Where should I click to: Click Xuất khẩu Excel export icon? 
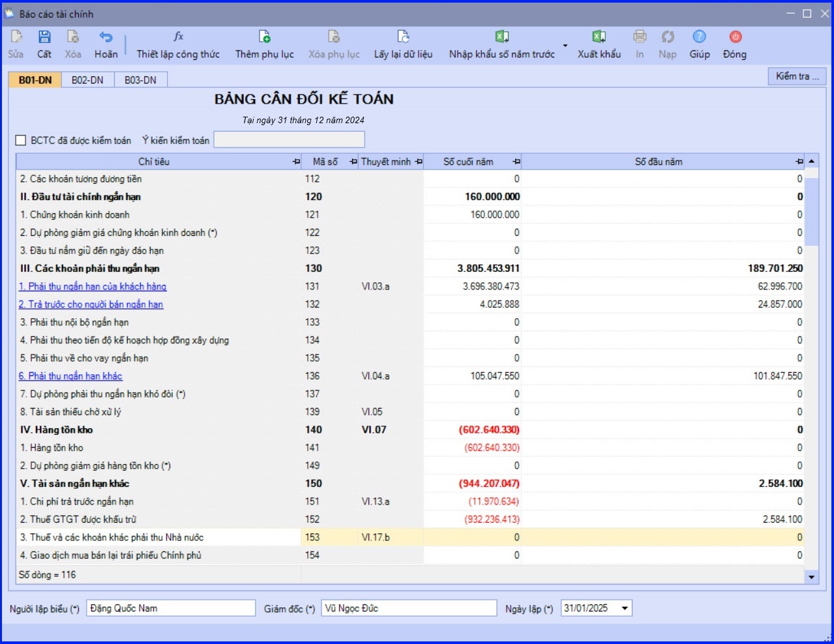point(599,37)
